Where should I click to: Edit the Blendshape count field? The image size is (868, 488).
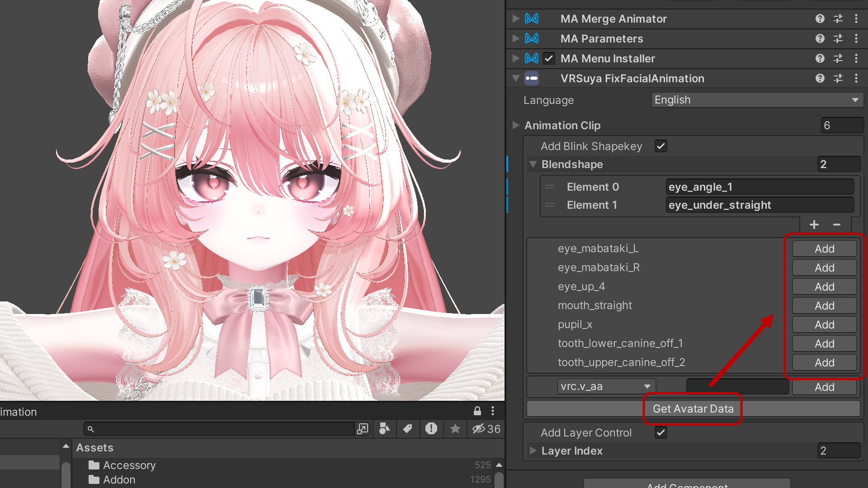point(839,164)
